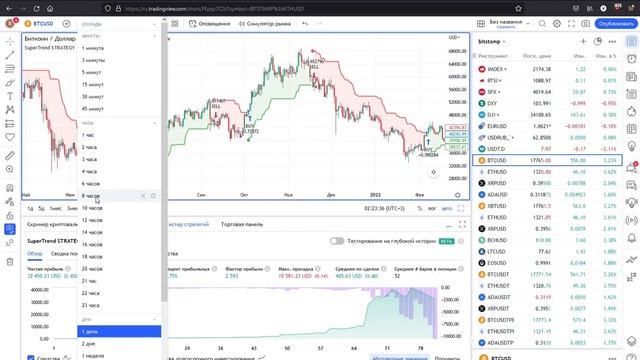
Task: Select the trend line drawing tool
Action: pyautogui.click(x=10, y=55)
